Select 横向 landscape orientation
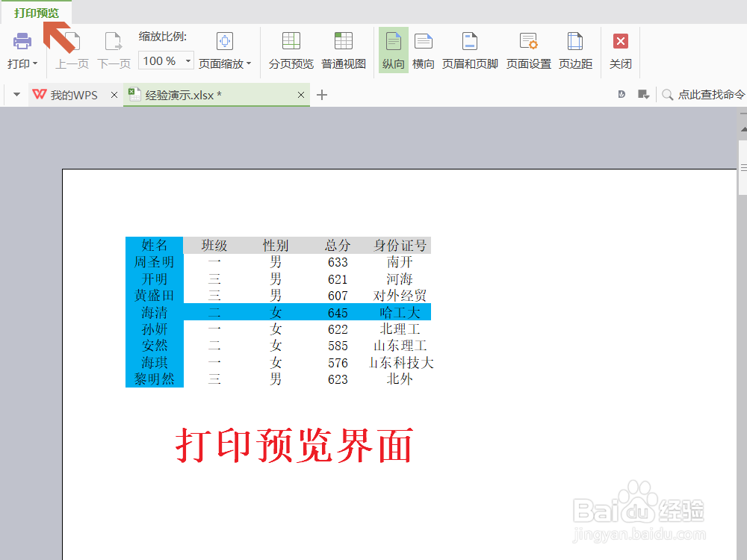The width and height of the screenshot is (747, 560). pos(423,49)
